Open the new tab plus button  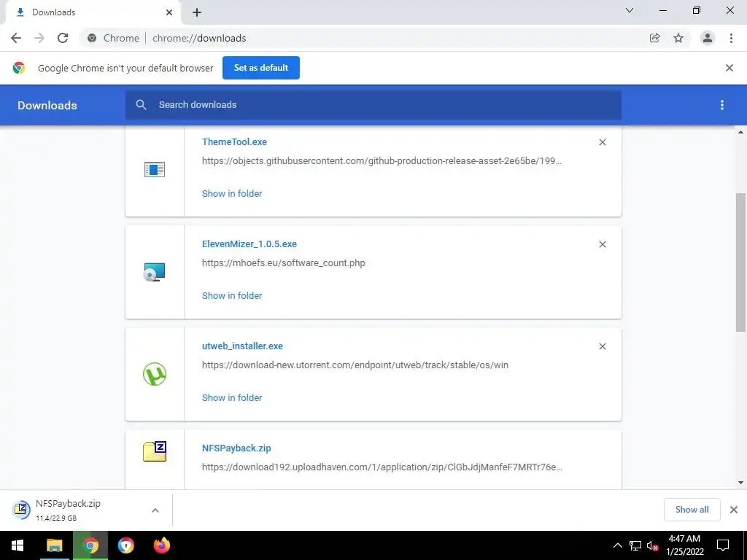pos(197,12)
